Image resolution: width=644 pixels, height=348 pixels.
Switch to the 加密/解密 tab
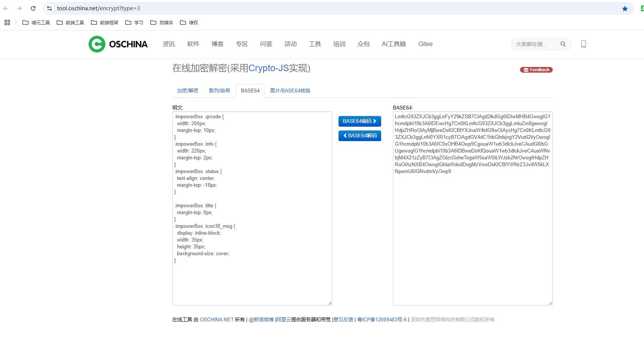coord(188,91)
